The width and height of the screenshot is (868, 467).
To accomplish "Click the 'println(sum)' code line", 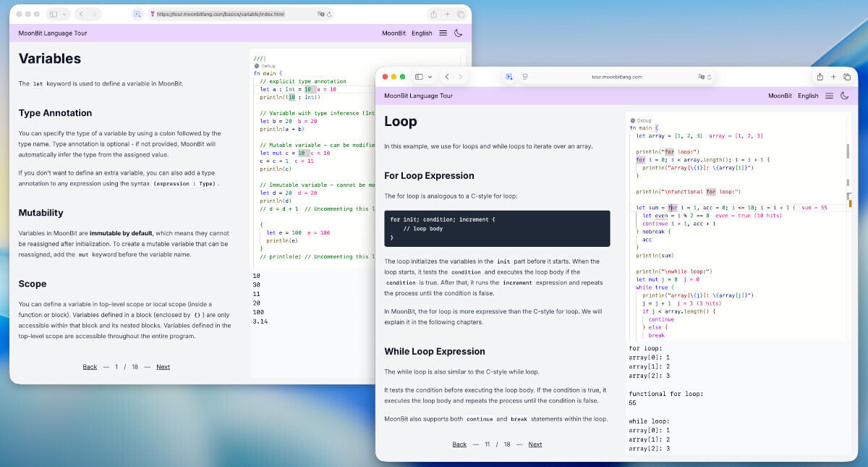I will point(654,256).
